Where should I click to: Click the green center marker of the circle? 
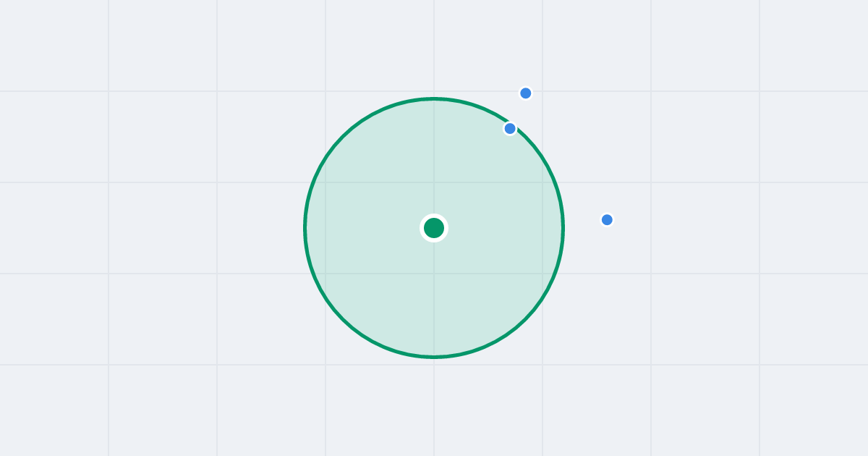click(434, 228)
